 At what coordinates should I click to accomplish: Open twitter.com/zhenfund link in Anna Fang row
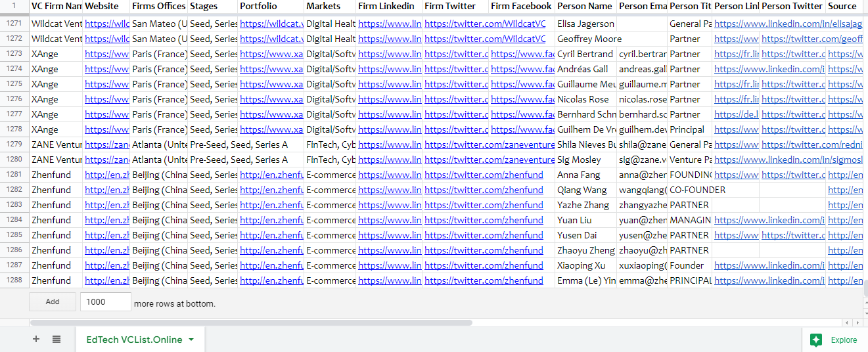pos(484,175)
